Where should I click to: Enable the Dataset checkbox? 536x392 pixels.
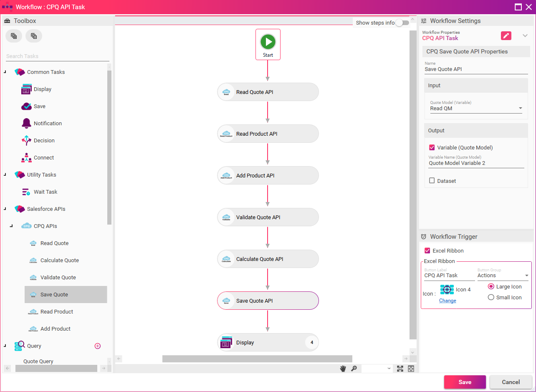(x=432, y=181)
